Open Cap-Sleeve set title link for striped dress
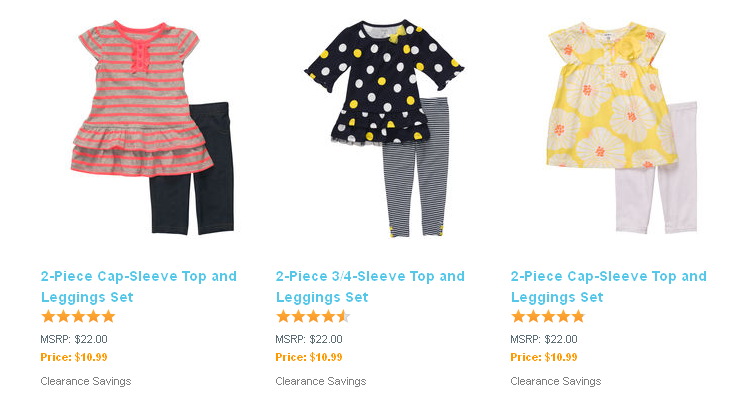The width and height of the screenshot is (730, 404). point(139,287)
